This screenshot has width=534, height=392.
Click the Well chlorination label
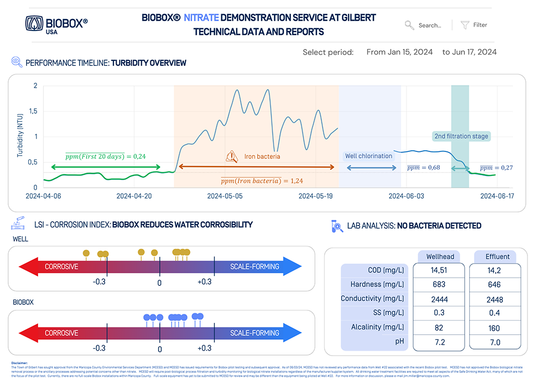[368, 156]
